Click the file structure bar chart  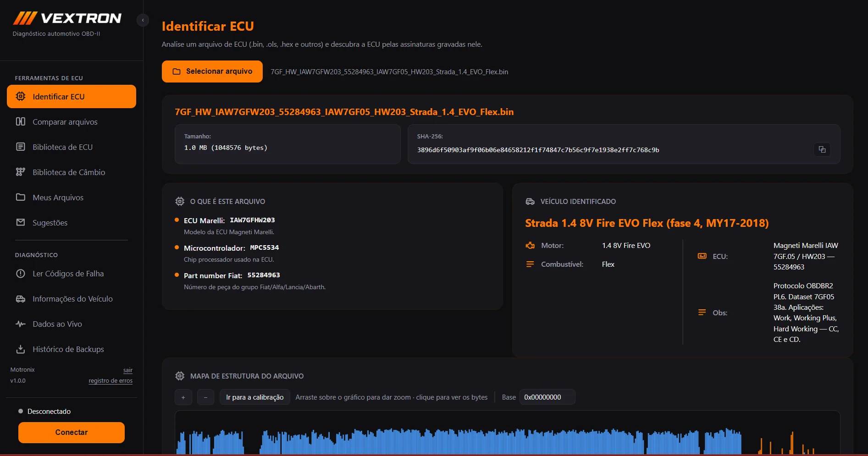click(x=507, y=433)
